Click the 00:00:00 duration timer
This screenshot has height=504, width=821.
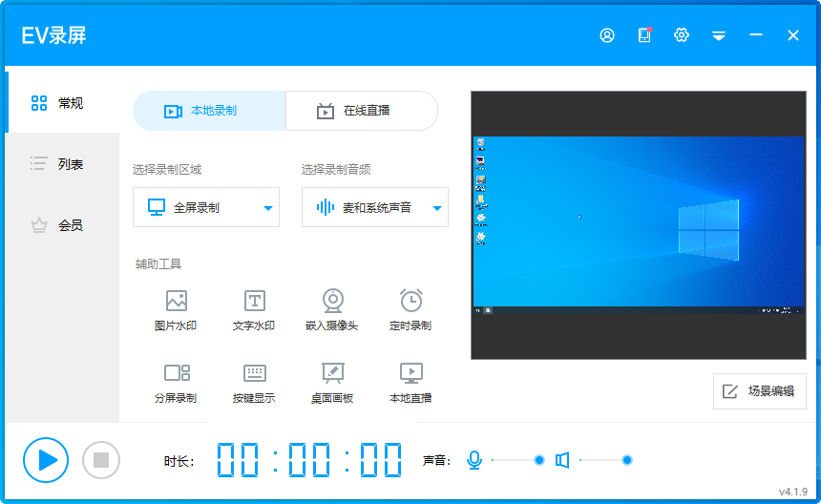309,460
